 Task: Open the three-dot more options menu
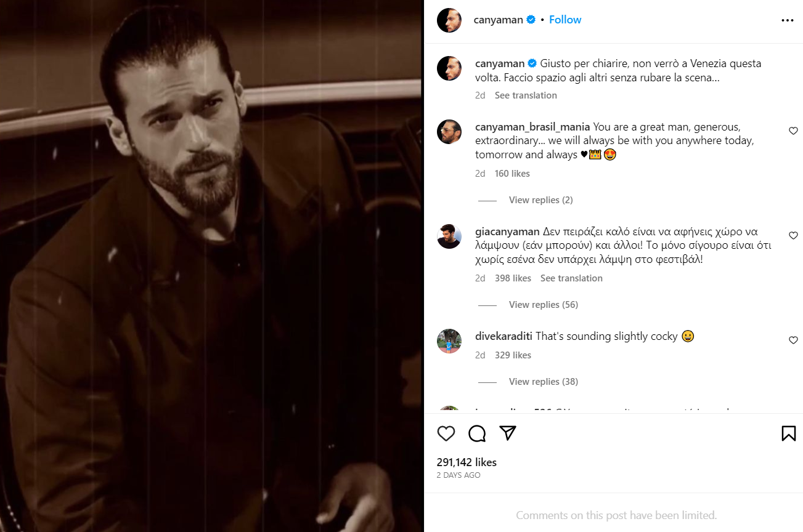point(788,20)
